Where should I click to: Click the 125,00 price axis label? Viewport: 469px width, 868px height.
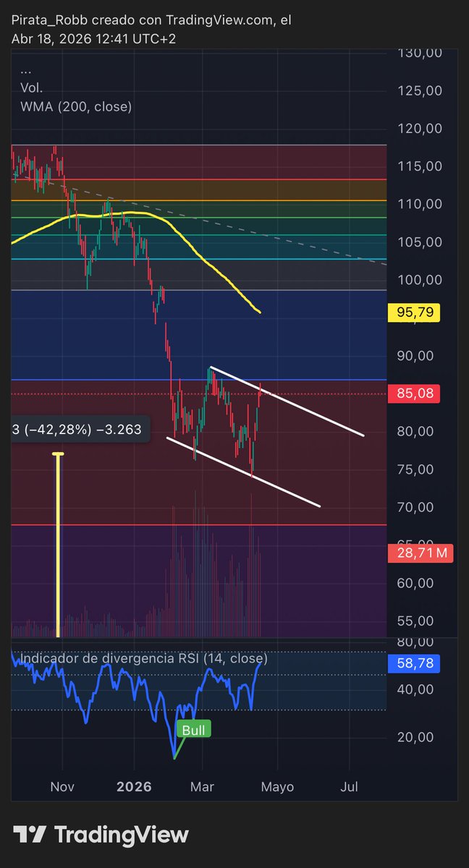420,90
